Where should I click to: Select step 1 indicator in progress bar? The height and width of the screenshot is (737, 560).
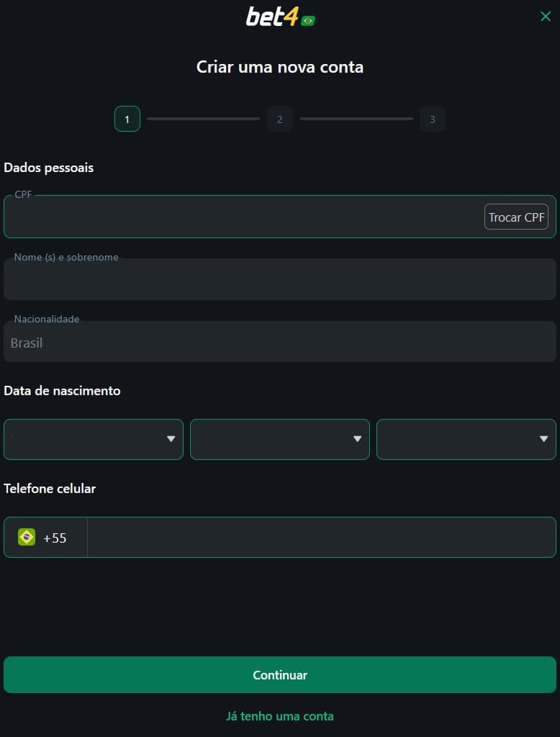point(127,119)
